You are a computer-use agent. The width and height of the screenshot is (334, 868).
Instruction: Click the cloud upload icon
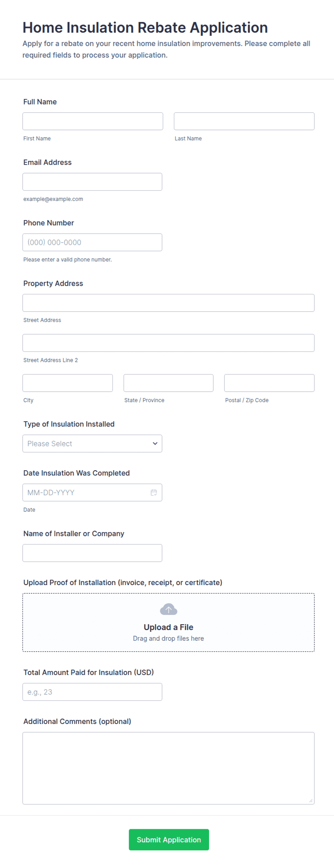168,609
